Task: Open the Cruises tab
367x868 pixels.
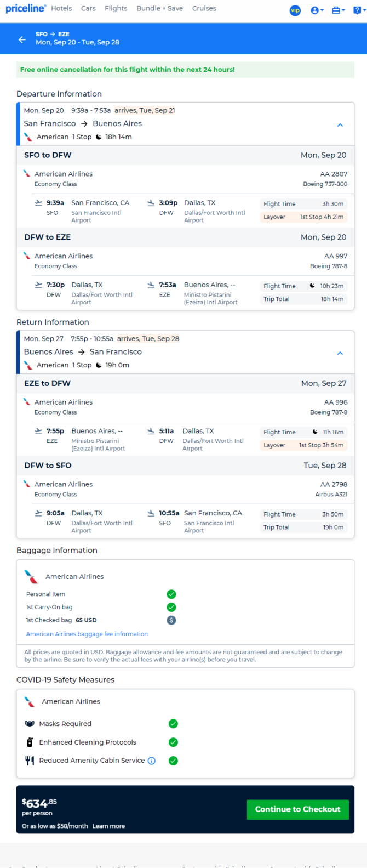Action: point(204,8)
